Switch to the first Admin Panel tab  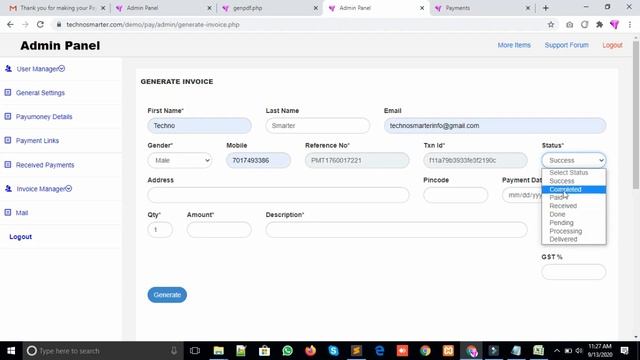point(163,8)
